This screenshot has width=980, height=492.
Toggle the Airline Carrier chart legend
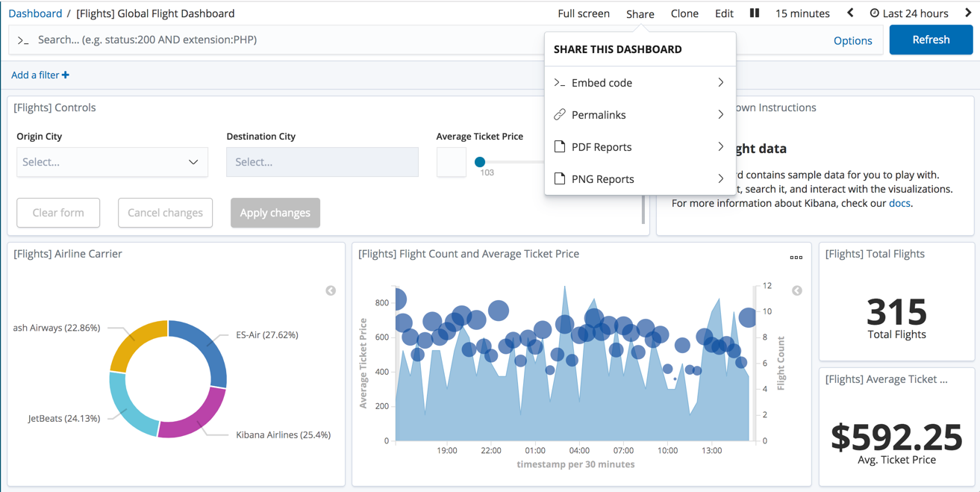331,290
